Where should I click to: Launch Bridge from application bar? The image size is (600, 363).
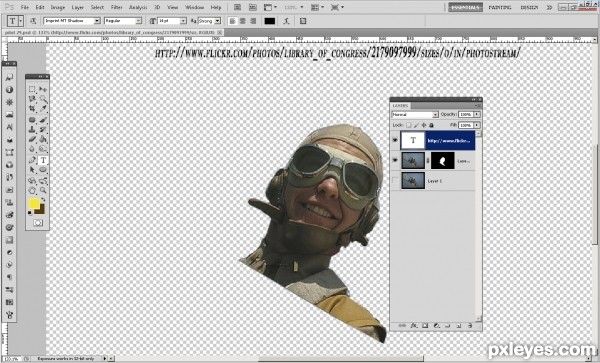point(237,7)
